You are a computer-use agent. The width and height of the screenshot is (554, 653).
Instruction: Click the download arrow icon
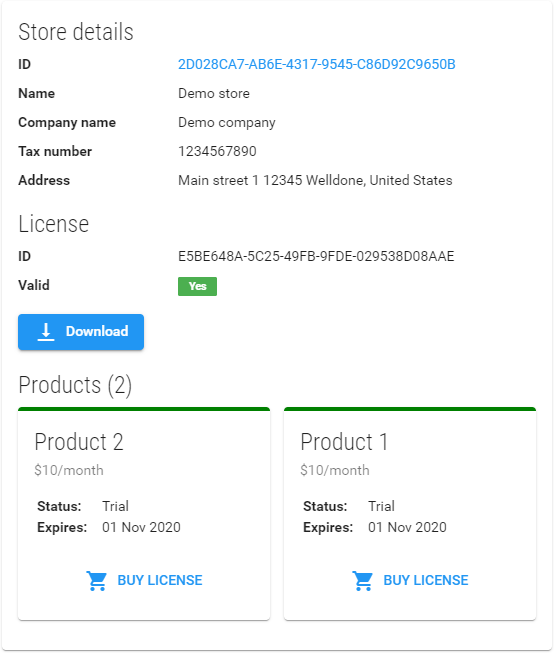[x=46, y=332]
